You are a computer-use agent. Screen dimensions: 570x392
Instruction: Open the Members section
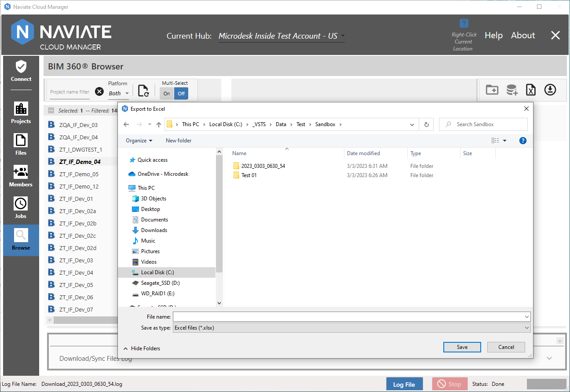point(21,176)
